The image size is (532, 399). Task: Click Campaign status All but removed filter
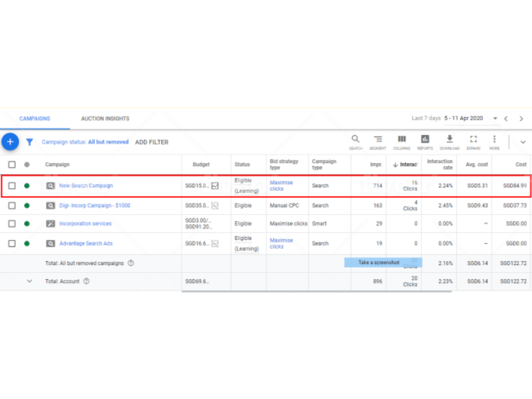(85, 142)
